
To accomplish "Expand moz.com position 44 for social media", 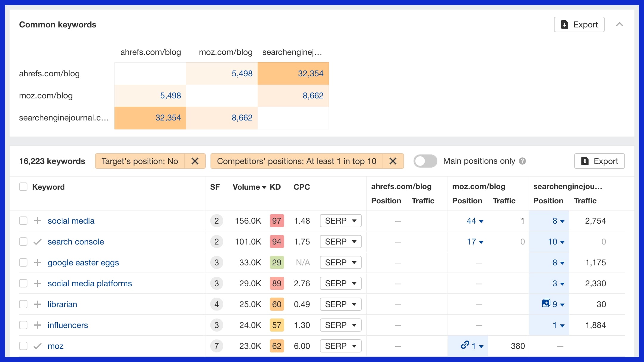I will click(x=475, y=221).
